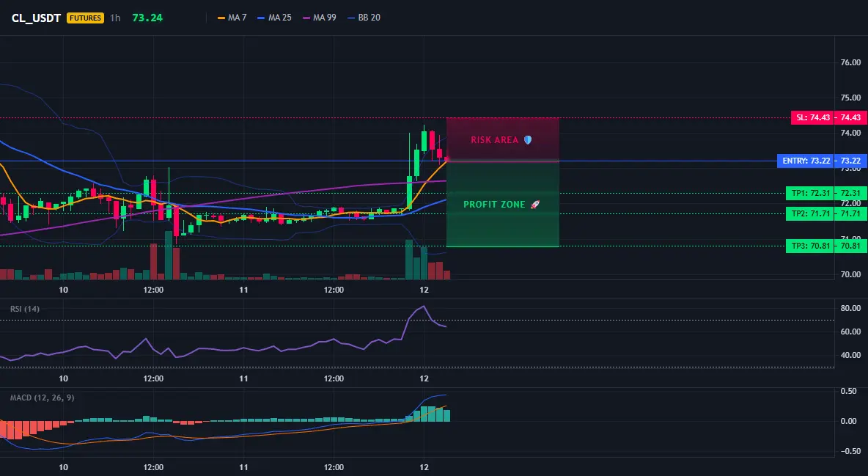This screenshot has height=476, width=868.
Task: Click the CL_USDT symbol name
Action: click(x=36, y=18)
